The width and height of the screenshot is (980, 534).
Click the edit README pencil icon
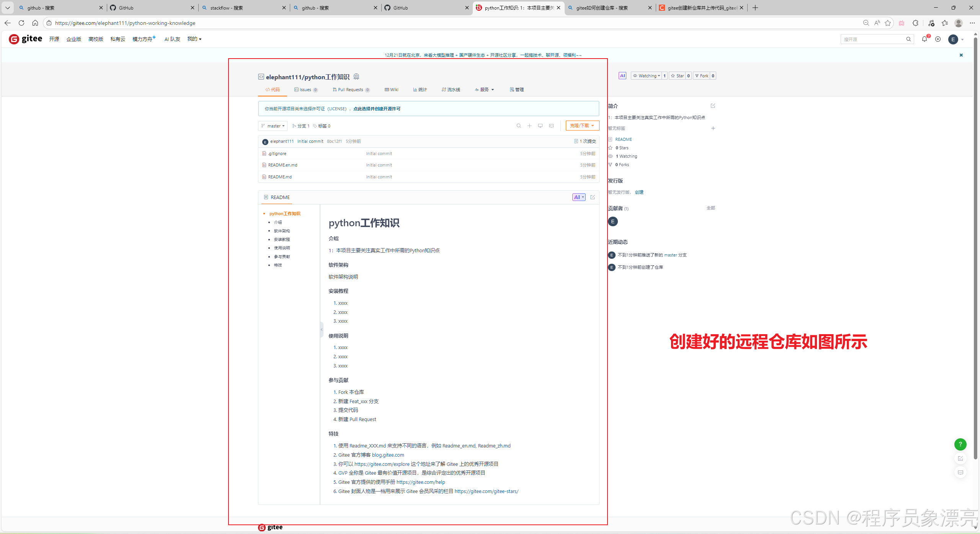[x=593, y=197]
